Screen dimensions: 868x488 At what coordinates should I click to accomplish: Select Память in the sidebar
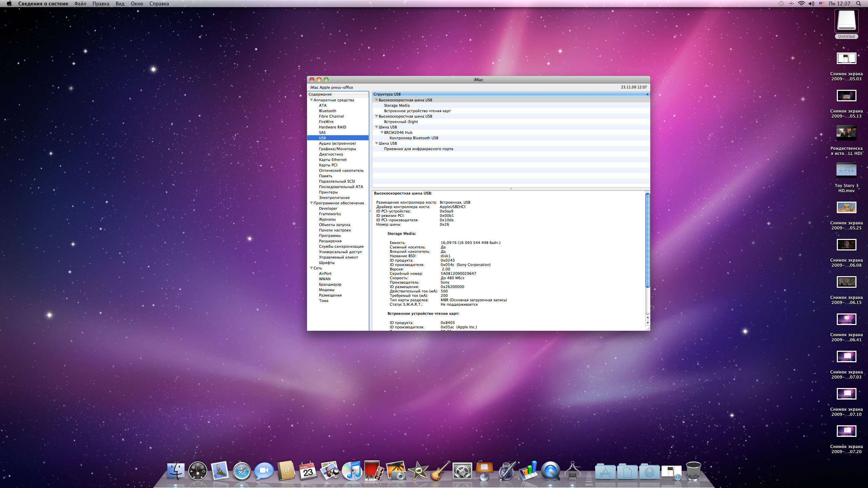pyautogui.click(x=325, y=176)
